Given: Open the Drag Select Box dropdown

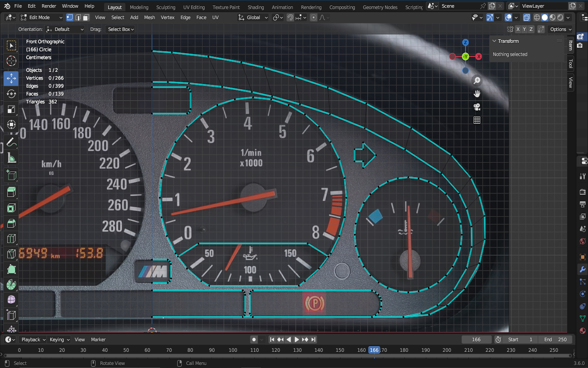Looking at the screenshot, I should coord(120,29).
